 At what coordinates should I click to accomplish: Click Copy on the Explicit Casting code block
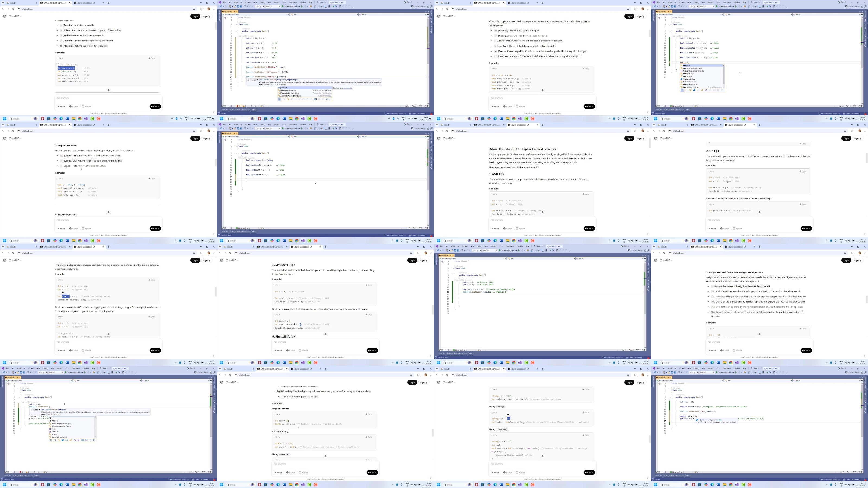369,437
